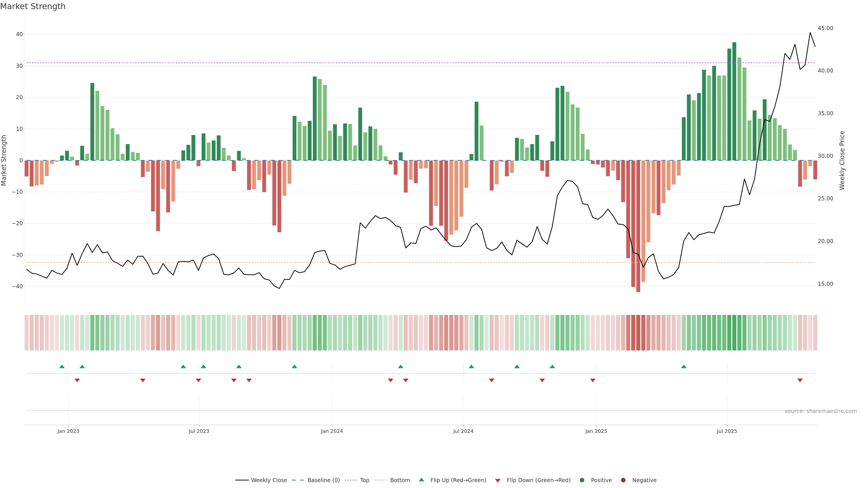Toggle the Baseline (0) legend entry
The width and height of the screenshot is (868, 488).
tap(323, 480)
